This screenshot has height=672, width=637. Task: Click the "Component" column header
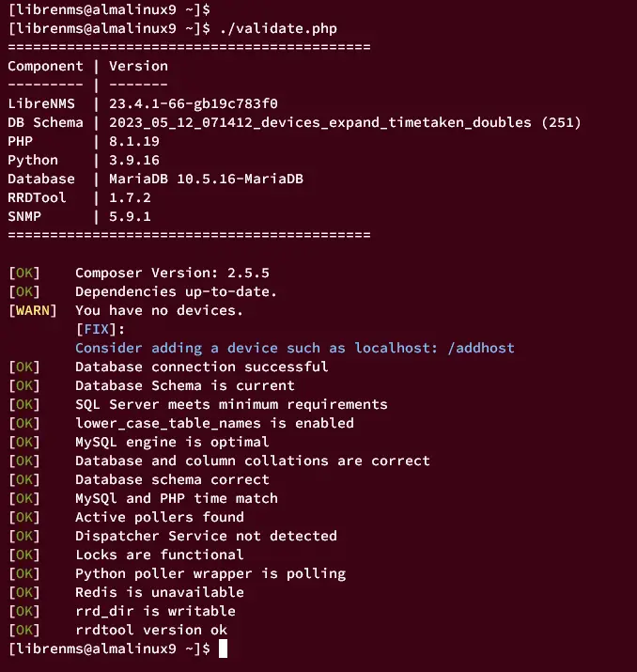45,66
